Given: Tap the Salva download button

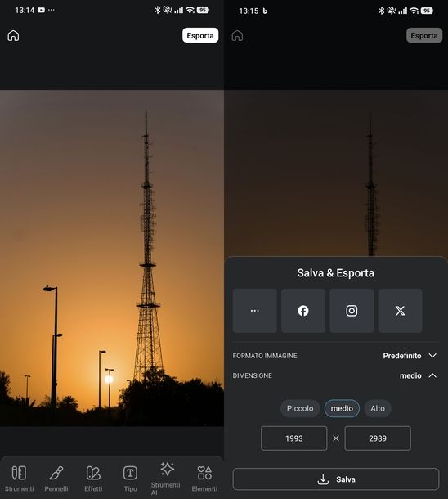Looking at the screenshot, I should pos(336,479).
